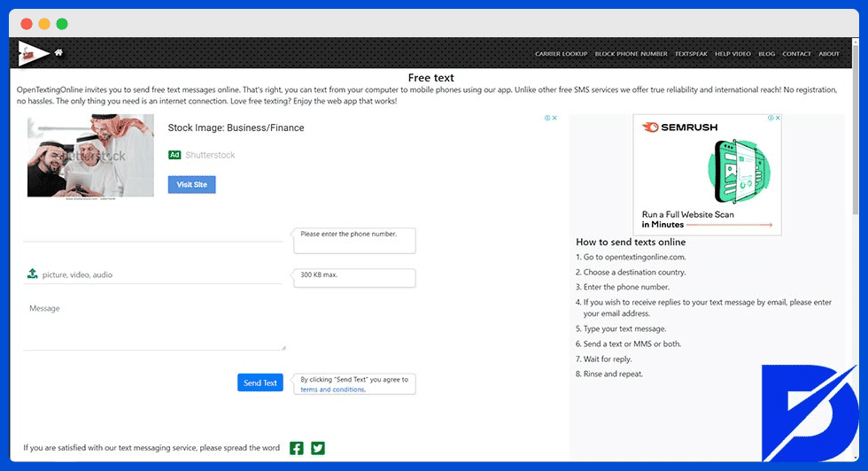The width and height of the screenshot is (868, 471).
Task: Open the Carrier Lookup page
Action: click(x=561, y=54)
